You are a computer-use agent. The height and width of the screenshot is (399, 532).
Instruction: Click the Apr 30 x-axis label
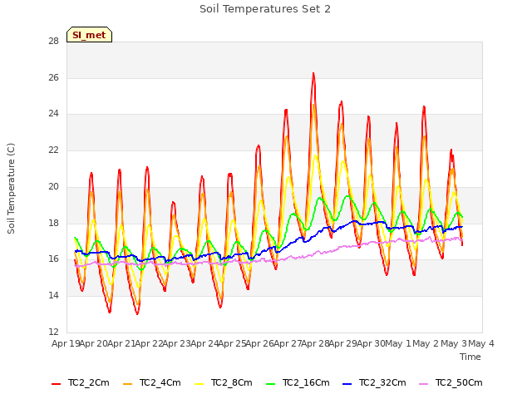[372, 343]
